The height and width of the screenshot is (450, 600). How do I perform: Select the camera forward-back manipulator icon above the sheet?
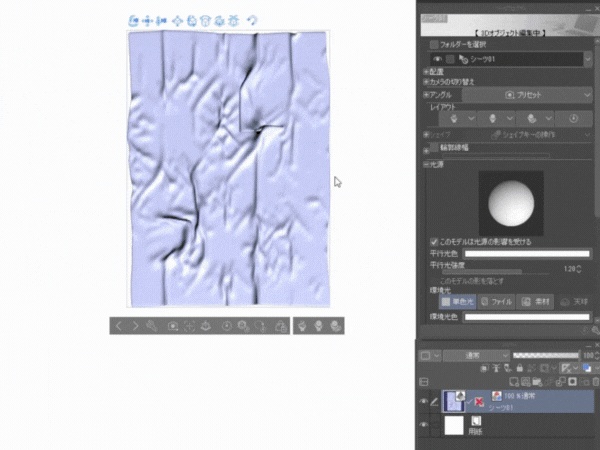tap(162, 21)
